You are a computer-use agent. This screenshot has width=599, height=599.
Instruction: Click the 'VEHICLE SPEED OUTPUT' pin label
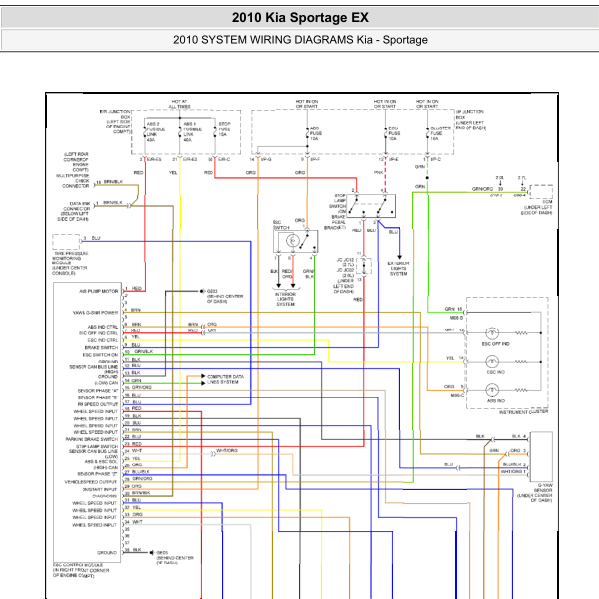[x=91, y=482]
